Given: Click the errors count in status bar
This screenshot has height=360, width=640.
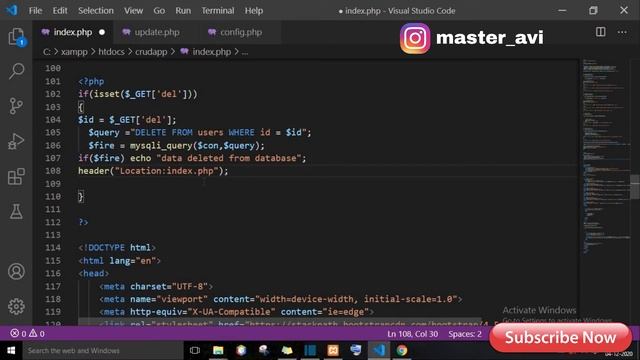Looking at the screenshot, I should point(18,334).
